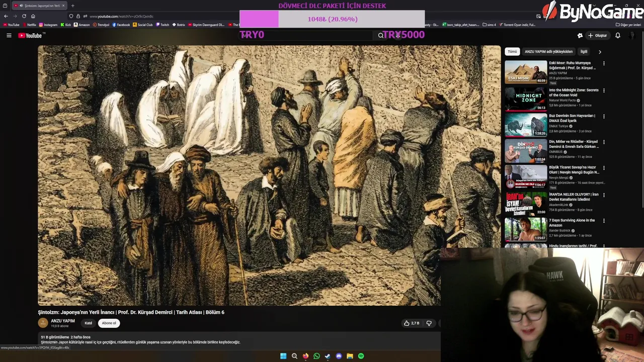Viewport: 644px width, 362px height.
Task: Open the İRAN'DA NELER OLUYOR video
Action: (526, 203)
